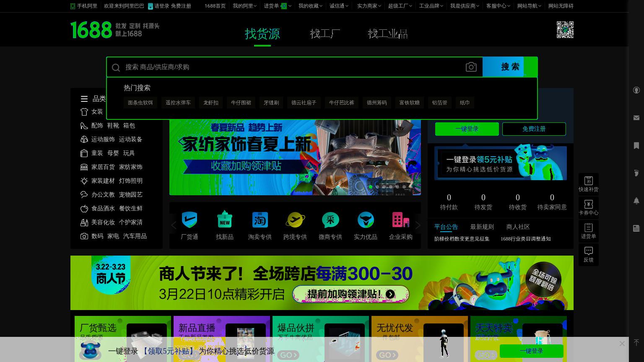The height and width of the screenshot is (362, 644).
Task: Select hot search 德州筹码
Action: pyautogui.click(x=377, y=103)
